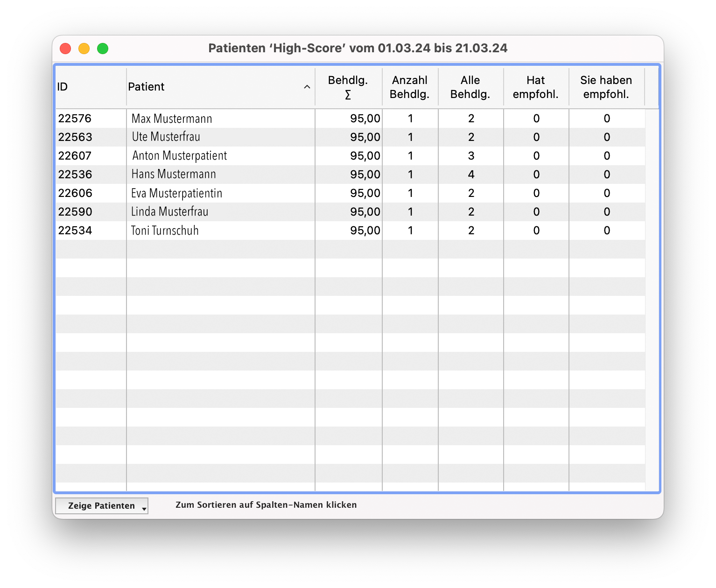Sort by Sie haben empfohl. column
Screen dimensions: 716x588
(606, 87)
